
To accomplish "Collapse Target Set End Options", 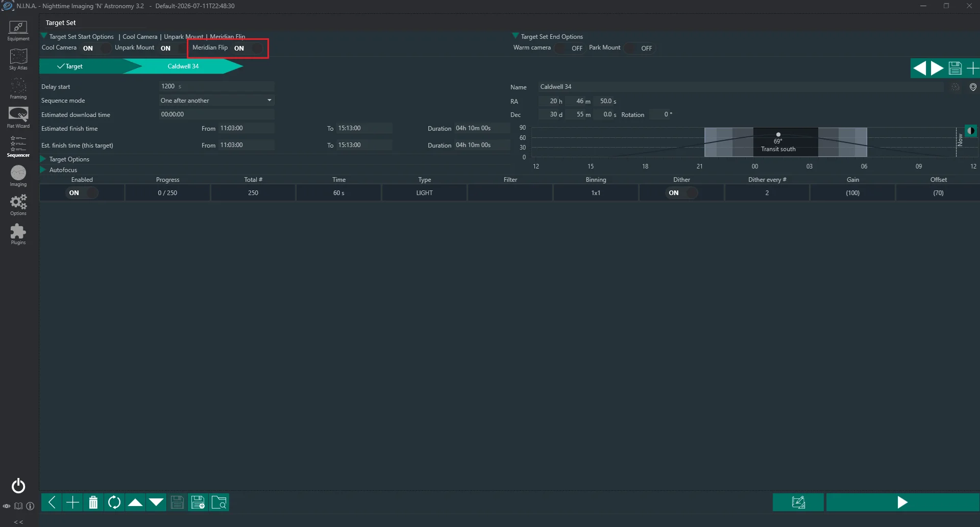I will coord(516,36).
